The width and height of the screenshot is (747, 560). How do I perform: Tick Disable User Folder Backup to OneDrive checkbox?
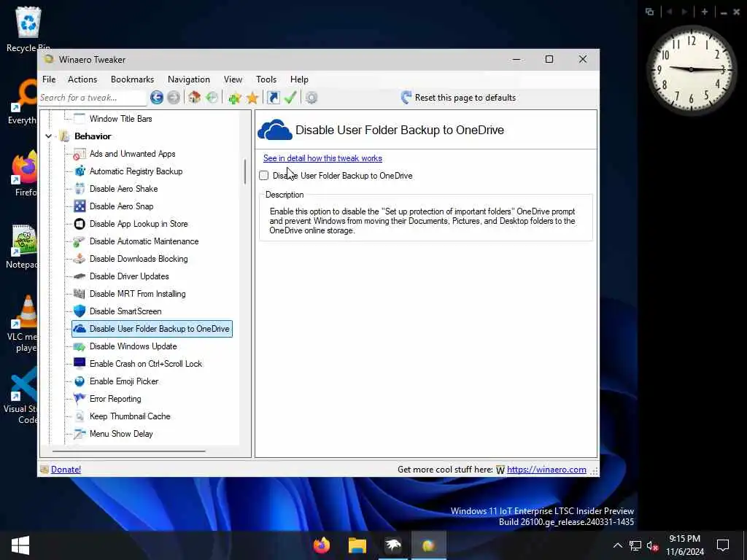coord(264,176)
